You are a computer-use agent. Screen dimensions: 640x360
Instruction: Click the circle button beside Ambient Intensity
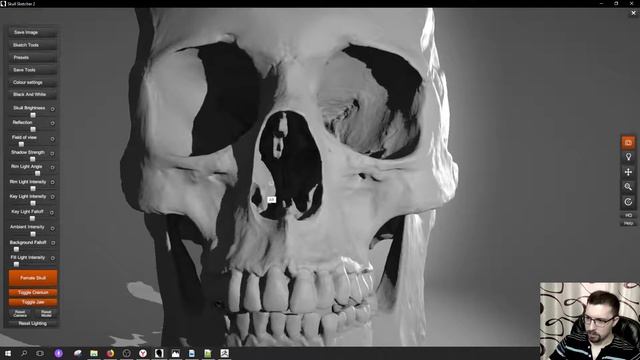point(52,229)
